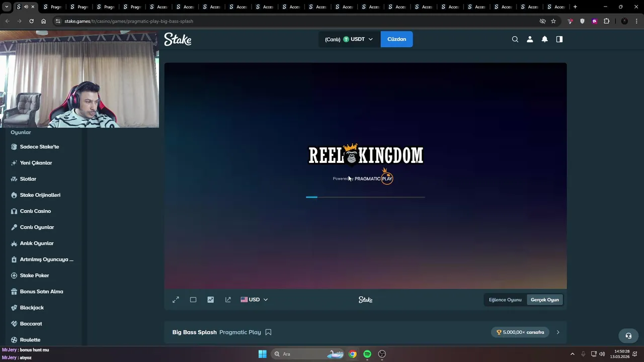Screen dimensions: 644x362
Task: Click the Big Bass Splash title text
Action: coord(194,332)
